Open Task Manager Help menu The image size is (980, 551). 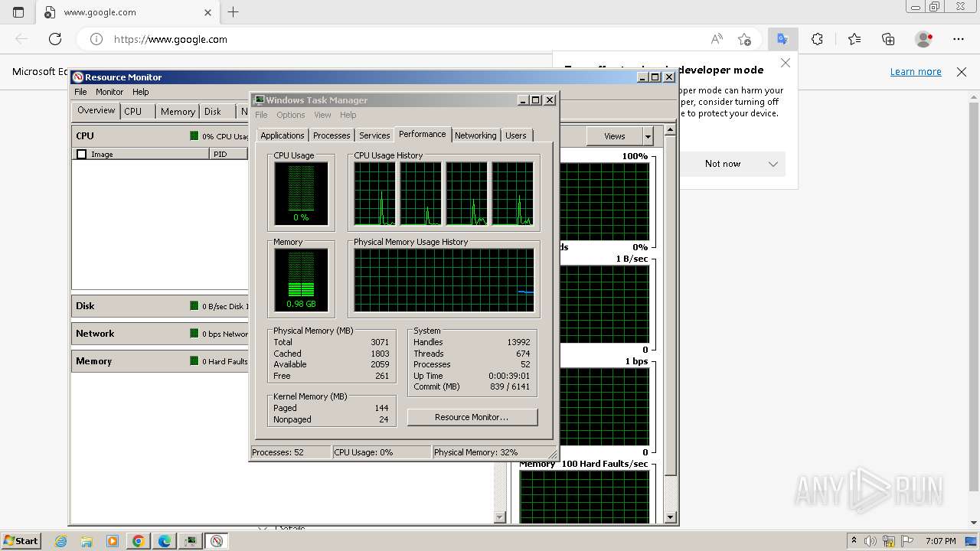click(x=348, y=115)
